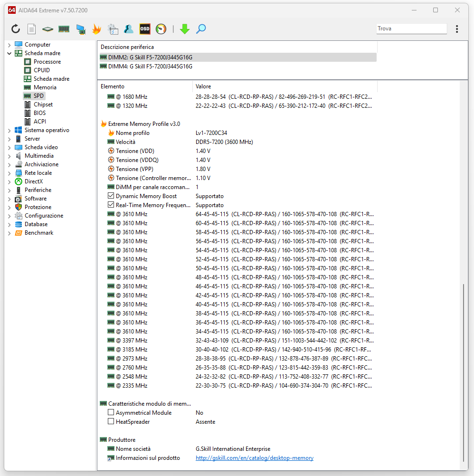Toggle the Real-Time Memory Frequency checkbox

point(111,205)
